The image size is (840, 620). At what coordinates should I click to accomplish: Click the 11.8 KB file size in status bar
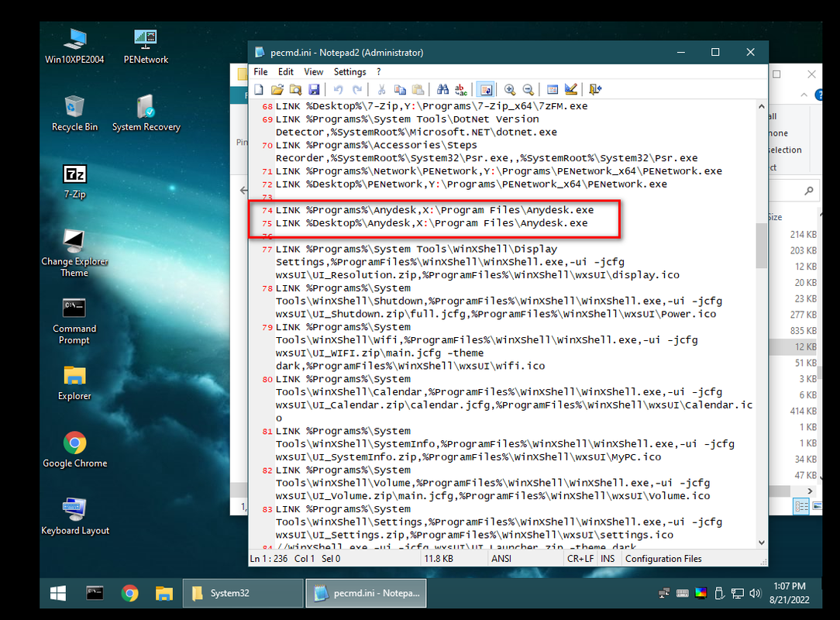tap(439, 559)
